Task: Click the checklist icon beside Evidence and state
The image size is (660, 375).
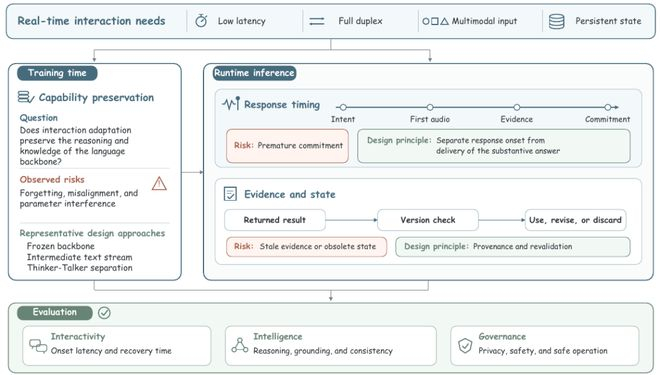Action: coord(230,194)
